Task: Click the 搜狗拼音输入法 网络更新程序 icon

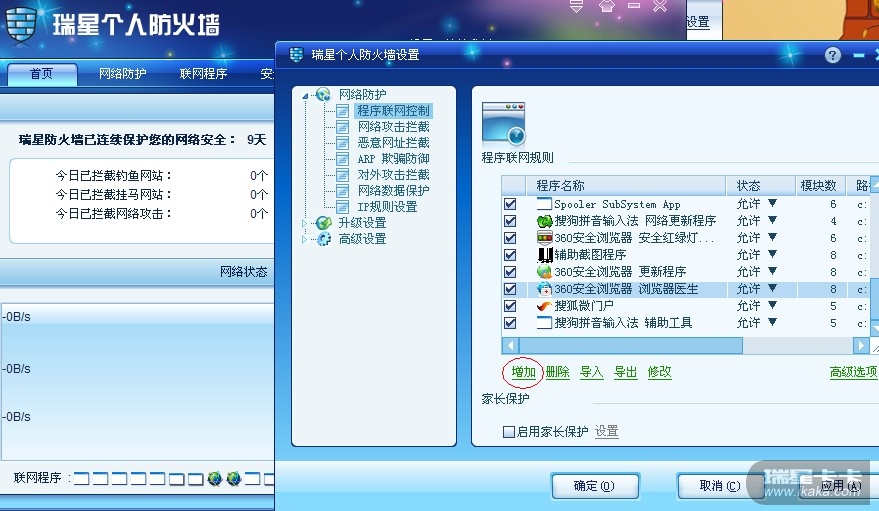Action: click(x=544, y=221)
